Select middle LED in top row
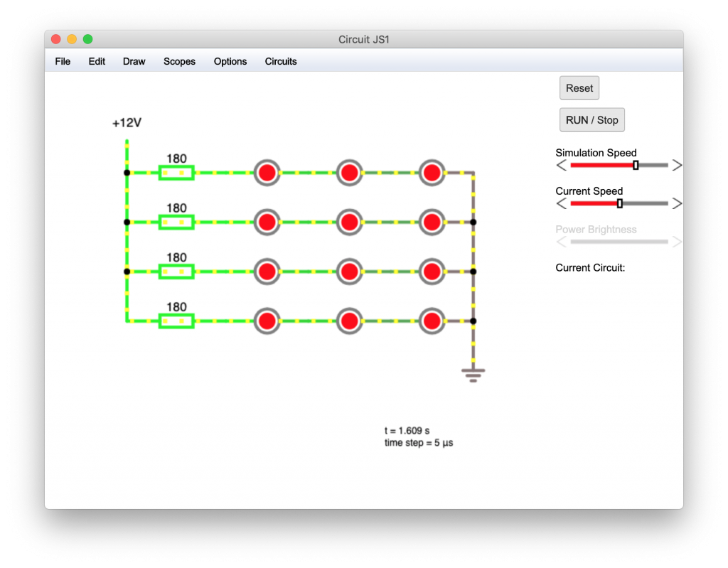Image resolution: width=728 pixels, height=568 pixels. [349, 173]
